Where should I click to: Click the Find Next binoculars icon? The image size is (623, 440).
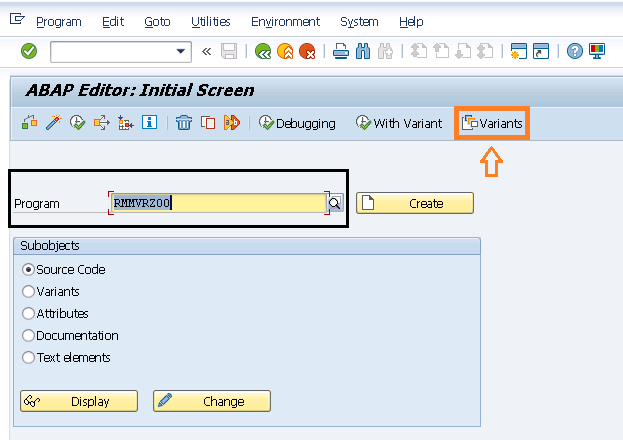(385, 51)
